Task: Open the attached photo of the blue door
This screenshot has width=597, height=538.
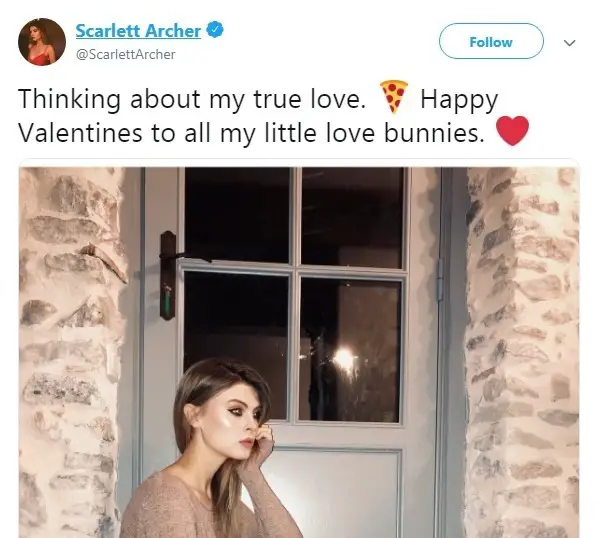Action: pos(299,352)
